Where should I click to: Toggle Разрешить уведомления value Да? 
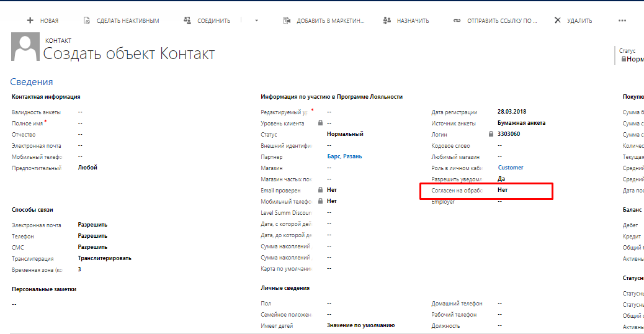click(x=501, y=179)
